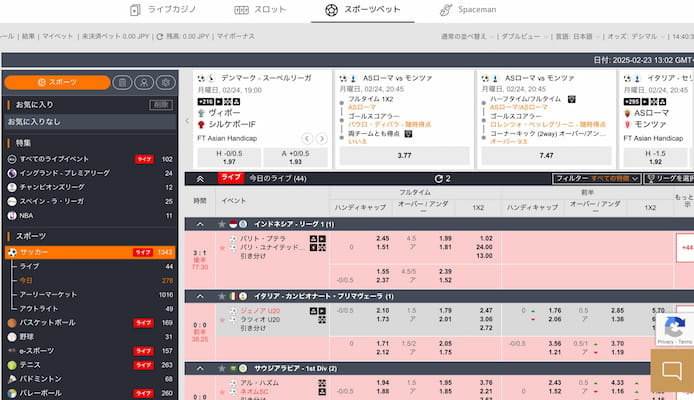Open アーリーマーケット under サッカー
Viewport: 694px width, 400px height.
pos(48,295)
